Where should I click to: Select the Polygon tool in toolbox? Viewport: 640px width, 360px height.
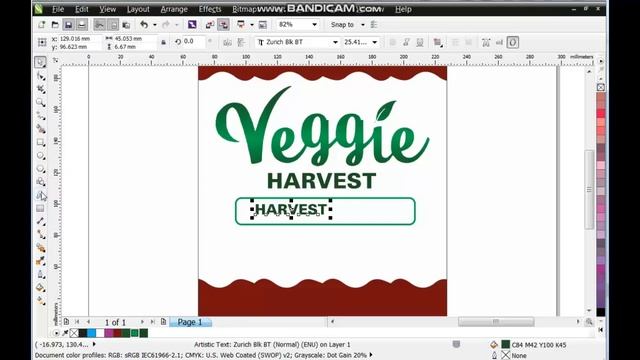40,169
